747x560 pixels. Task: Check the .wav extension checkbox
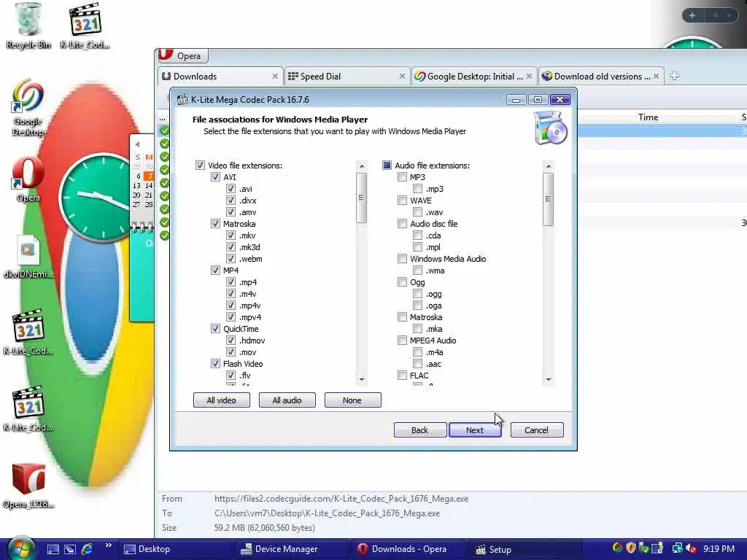point(417,212)
